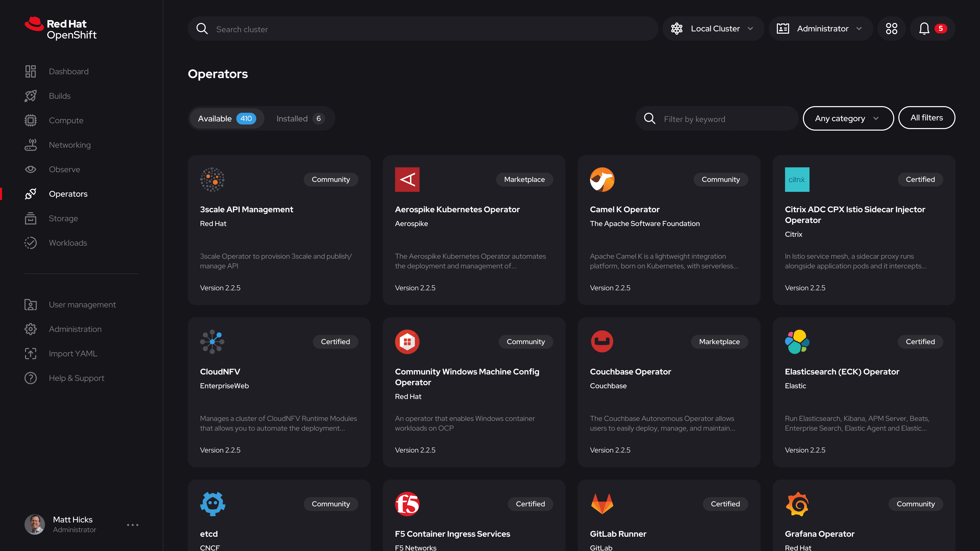This screenshot has height=551, width=980.
Task: Click the Import YAML upload icon
Action: [30, 354]
